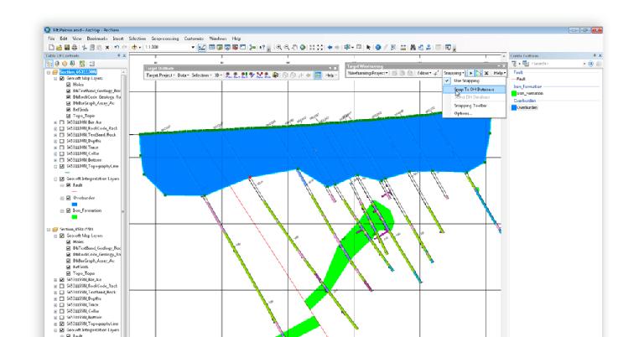Select Snap To DH Database menu entry

(474, 90)
